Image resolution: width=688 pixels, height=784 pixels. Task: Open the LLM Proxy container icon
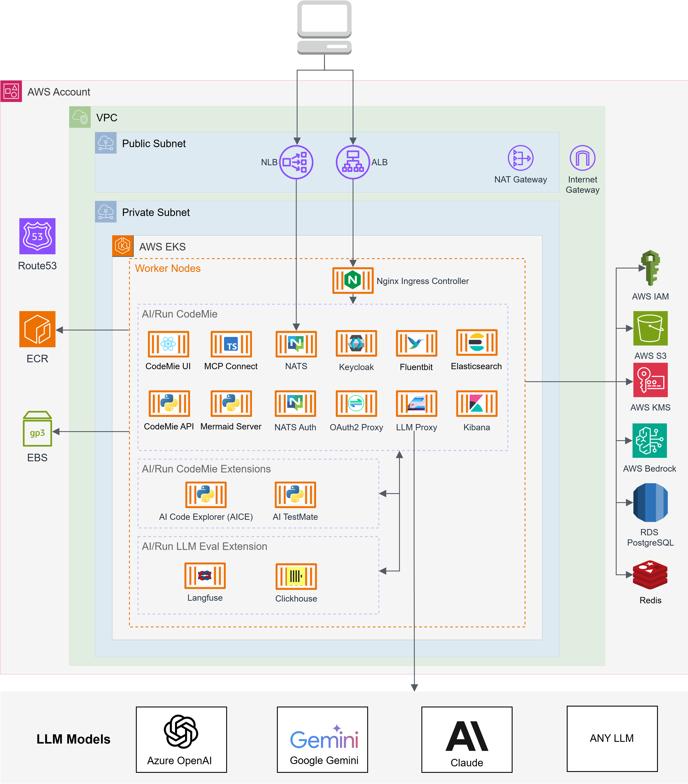417,404
